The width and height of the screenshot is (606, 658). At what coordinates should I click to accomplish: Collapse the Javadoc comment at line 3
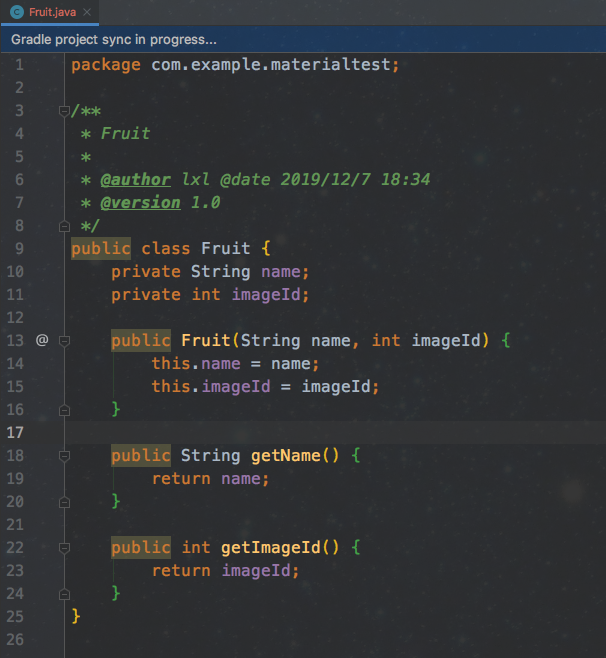click(64, 111)
